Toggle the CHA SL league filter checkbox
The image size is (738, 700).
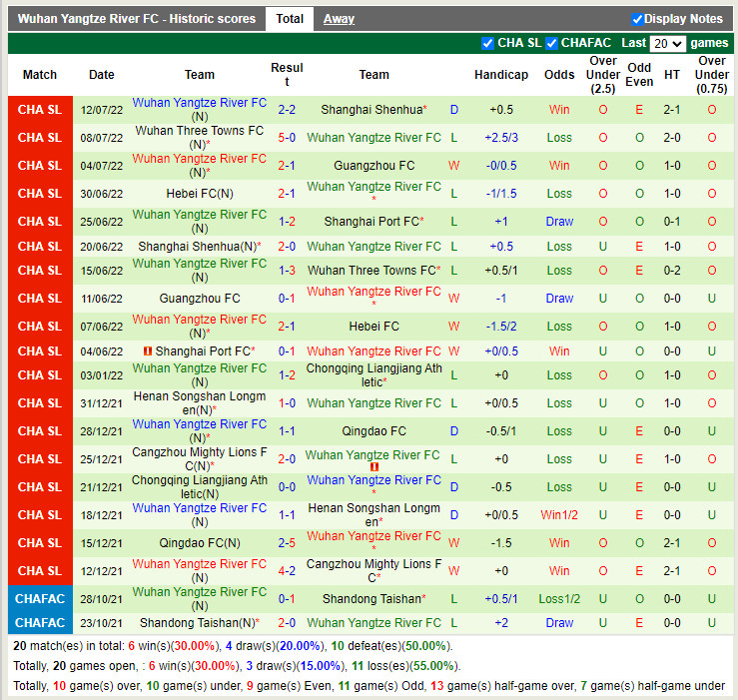[487, 43]
